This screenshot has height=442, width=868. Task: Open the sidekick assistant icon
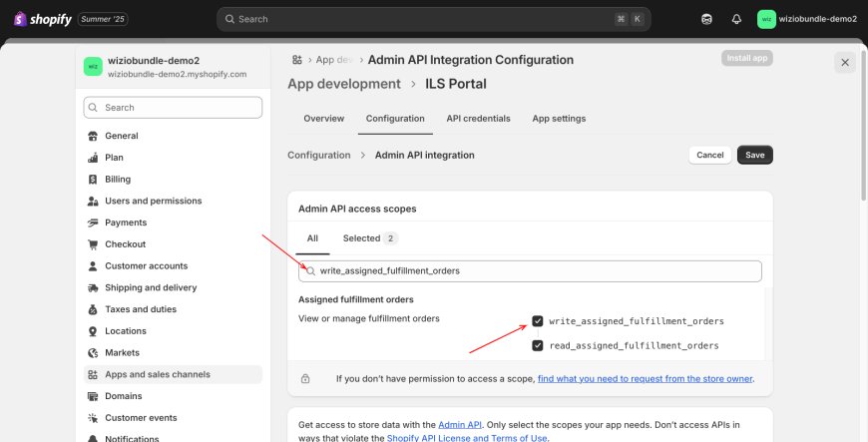(706, 19)
